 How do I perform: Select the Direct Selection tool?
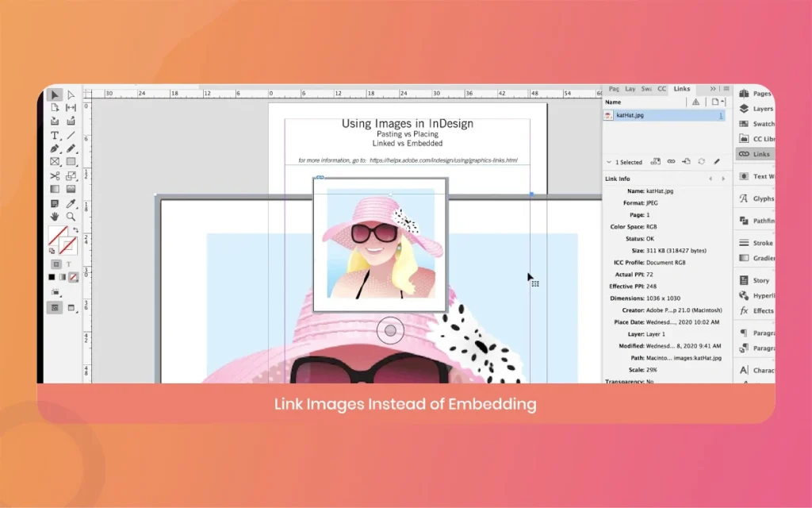71,95
